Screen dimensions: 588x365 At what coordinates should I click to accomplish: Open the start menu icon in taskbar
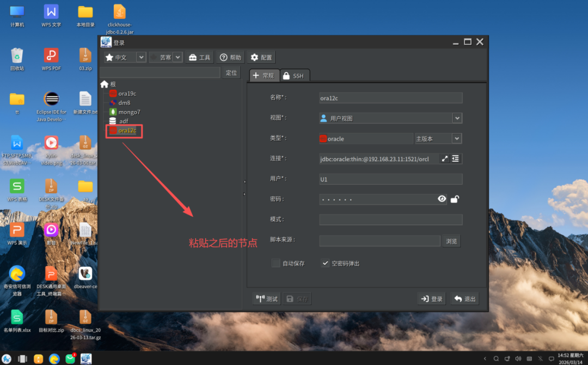pyautogui.click(x=7, y=358)
